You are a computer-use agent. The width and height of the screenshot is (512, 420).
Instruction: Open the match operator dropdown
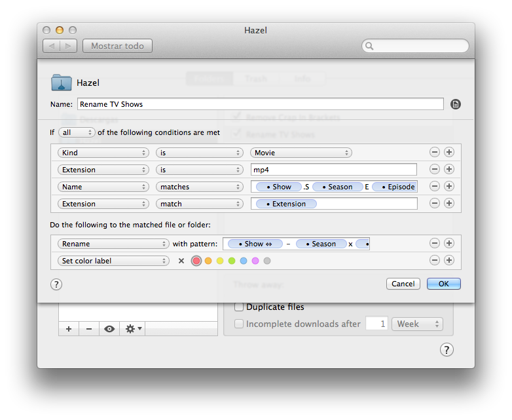200,204
